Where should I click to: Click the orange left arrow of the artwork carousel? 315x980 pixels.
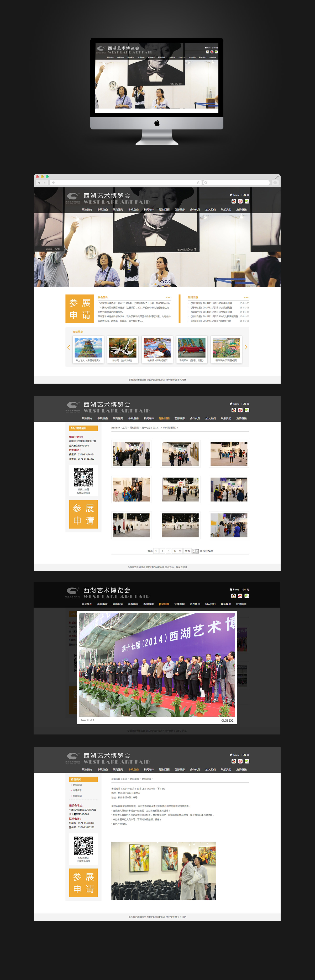[69, 347]
